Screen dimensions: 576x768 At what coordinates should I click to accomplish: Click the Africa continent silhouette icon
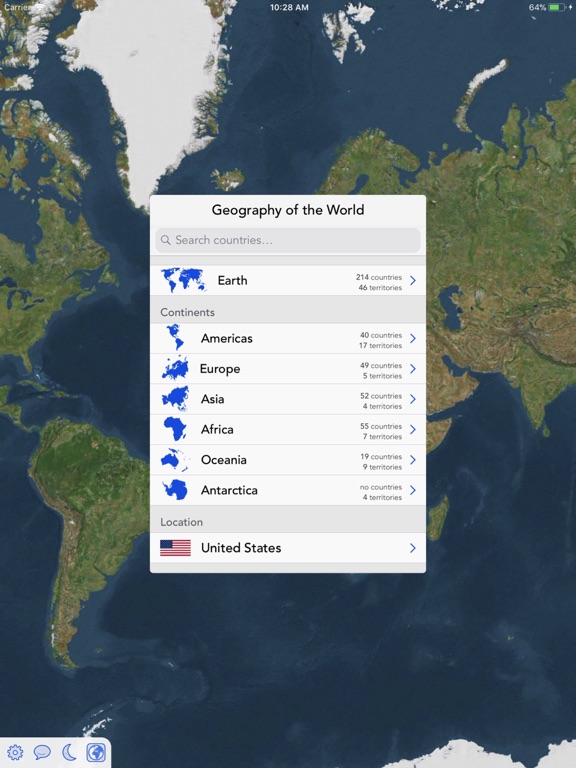coord(175,429)
